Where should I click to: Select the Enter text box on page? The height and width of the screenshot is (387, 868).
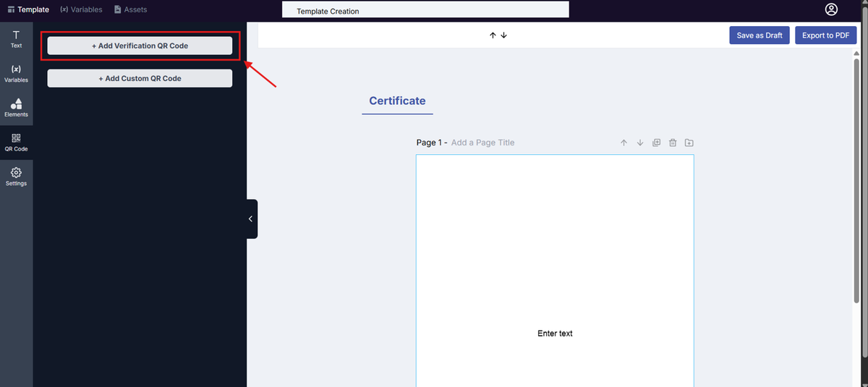point(555,333)
